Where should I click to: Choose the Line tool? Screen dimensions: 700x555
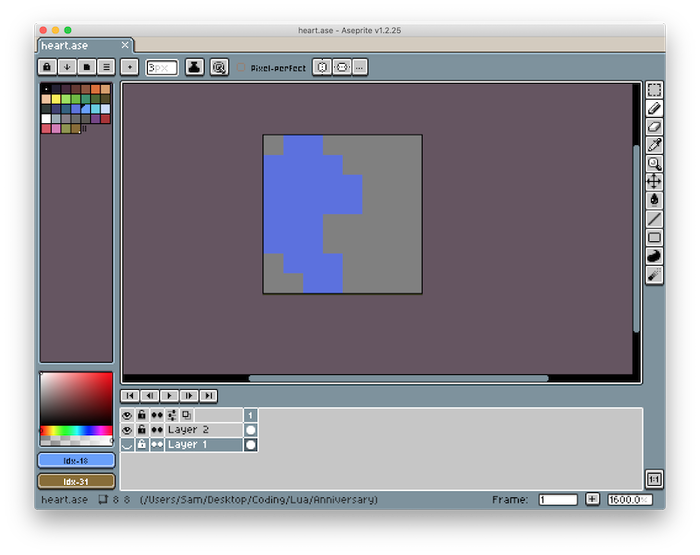pyautogui.click(x=654, y=218)
